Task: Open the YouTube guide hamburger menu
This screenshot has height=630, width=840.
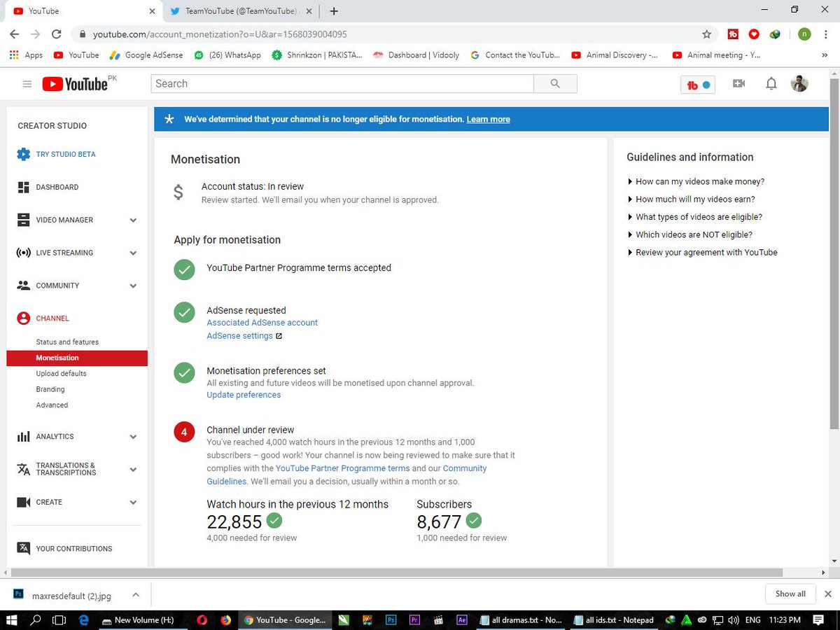Action: click(27, 84)
